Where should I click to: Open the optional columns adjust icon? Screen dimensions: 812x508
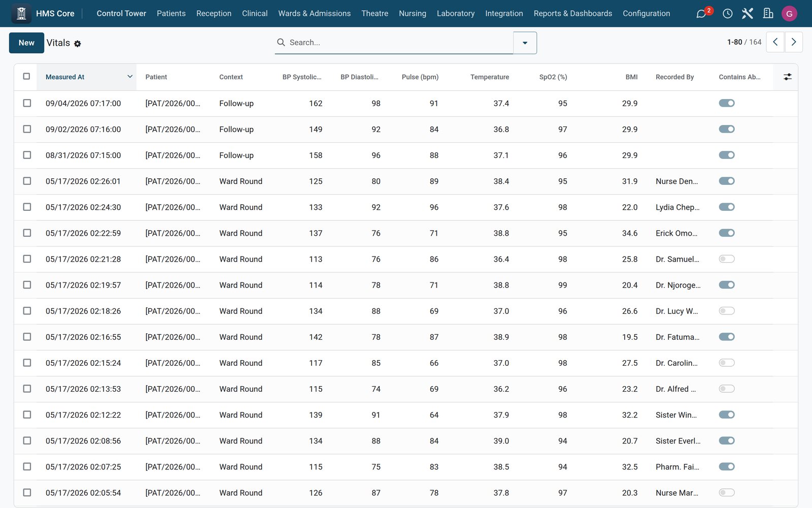click(x=787, y=77)
